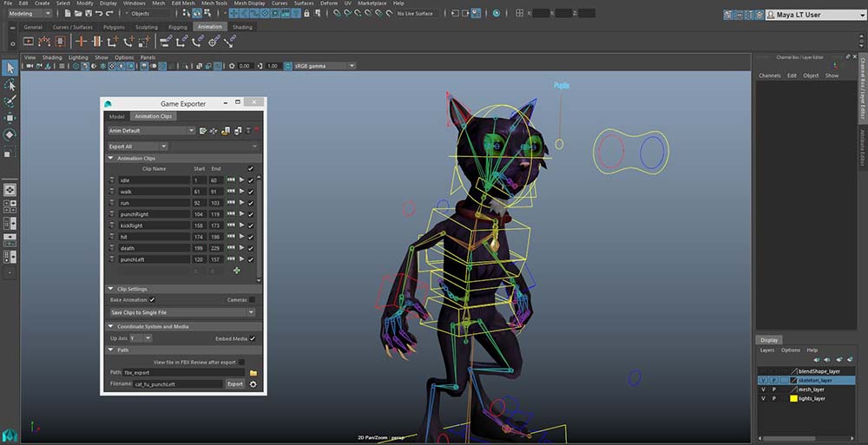Add a new animation clip with plus icon
Screen dimensions: 868x445
click(237, 271)
